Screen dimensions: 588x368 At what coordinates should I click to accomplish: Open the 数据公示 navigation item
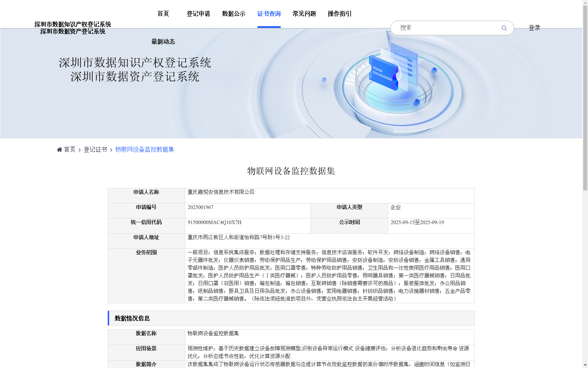tap(234, 14)
